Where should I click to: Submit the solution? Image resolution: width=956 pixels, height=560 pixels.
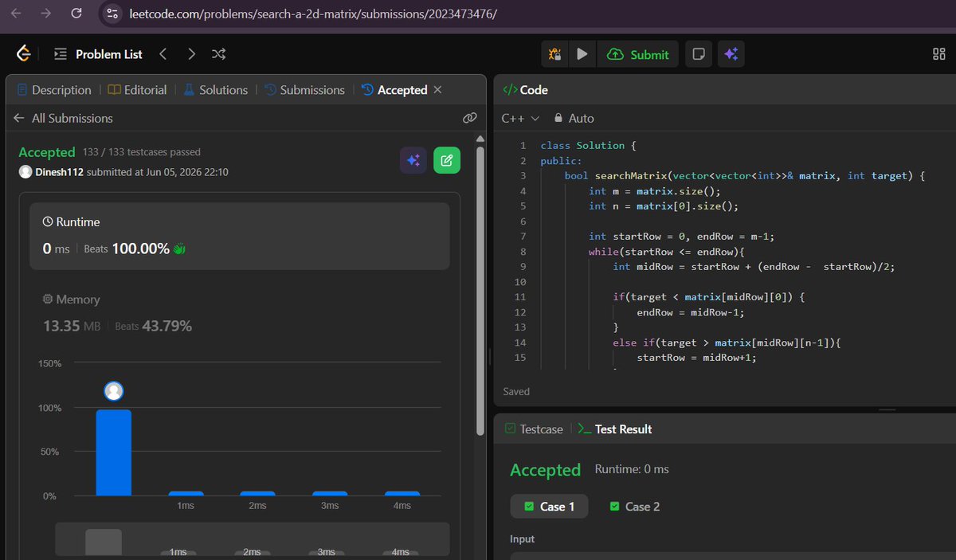(638, 54)
